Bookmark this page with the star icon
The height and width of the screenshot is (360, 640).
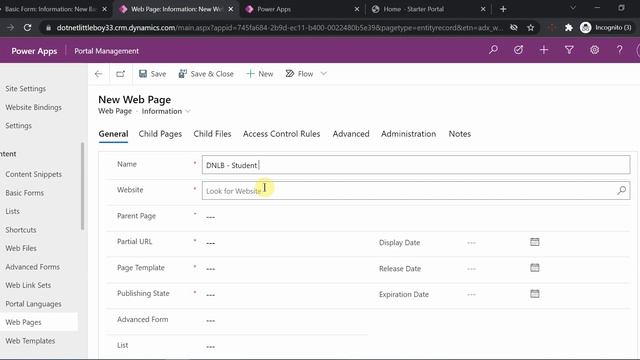click(x=531, y=28)
